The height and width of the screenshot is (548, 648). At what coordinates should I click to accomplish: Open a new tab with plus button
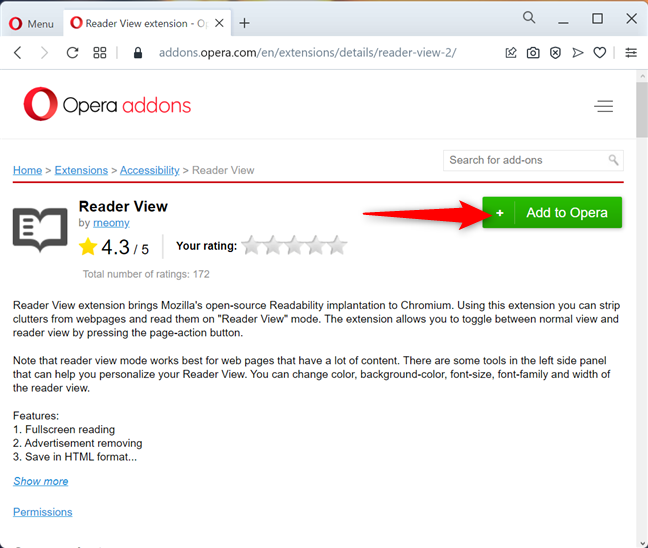(x=244, y=23)
